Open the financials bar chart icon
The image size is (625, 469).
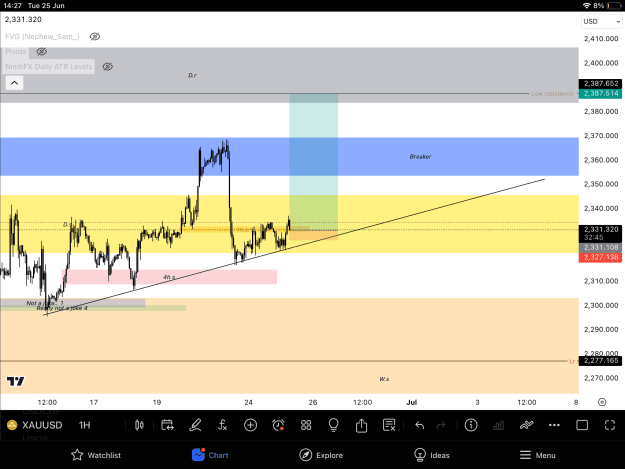pos(498,425)
